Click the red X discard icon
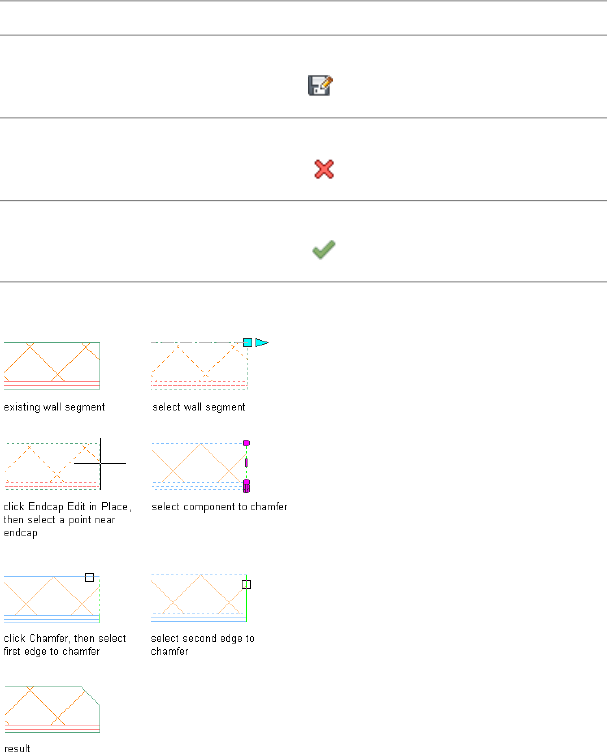 click(x=323, y=170)
